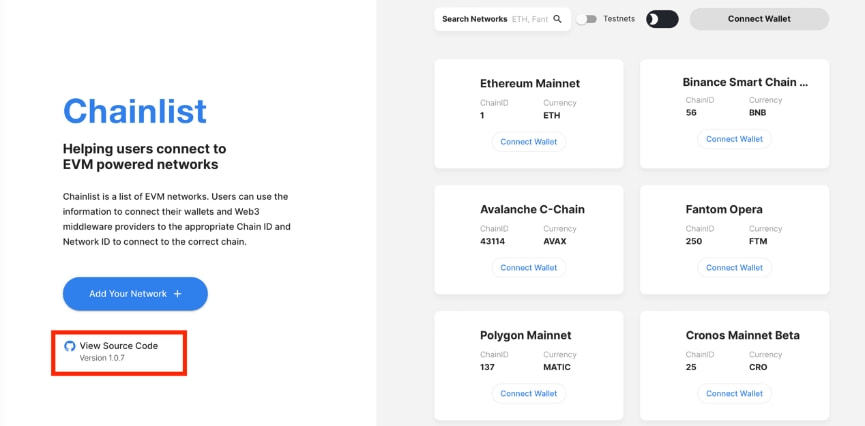Connect wallet to Avalanche C-Chain
Image resolution: width=865 pixels, height=426 pixels.
(x=528, y=268)
